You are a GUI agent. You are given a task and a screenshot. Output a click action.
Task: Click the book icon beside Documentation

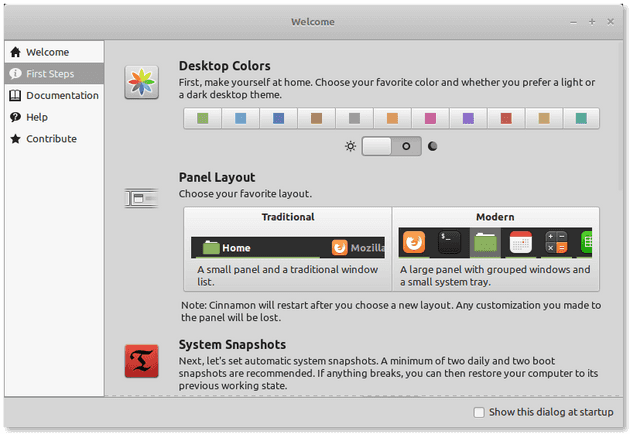pyautogui.click(x=15, y=95)
